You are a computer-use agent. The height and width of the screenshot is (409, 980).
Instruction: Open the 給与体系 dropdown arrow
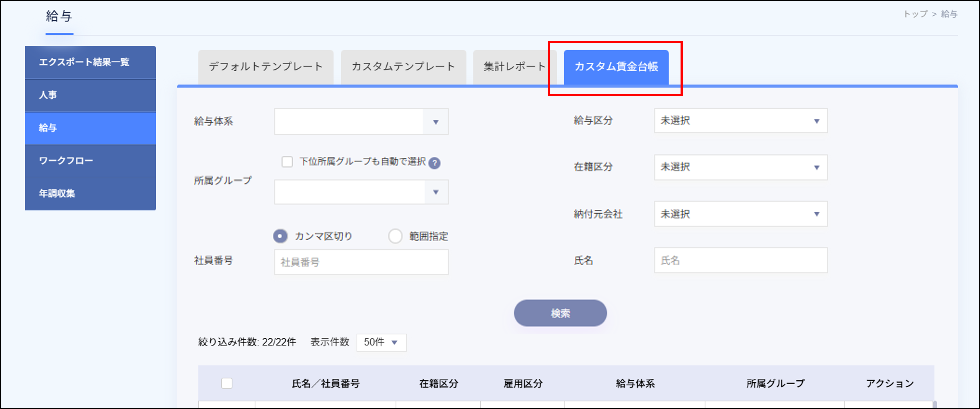point(436,122)
